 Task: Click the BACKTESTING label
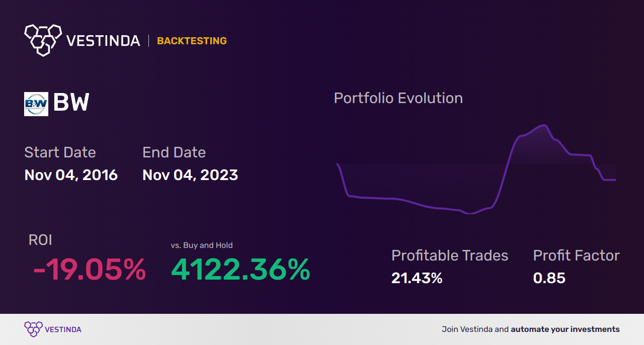coord(192,41)
